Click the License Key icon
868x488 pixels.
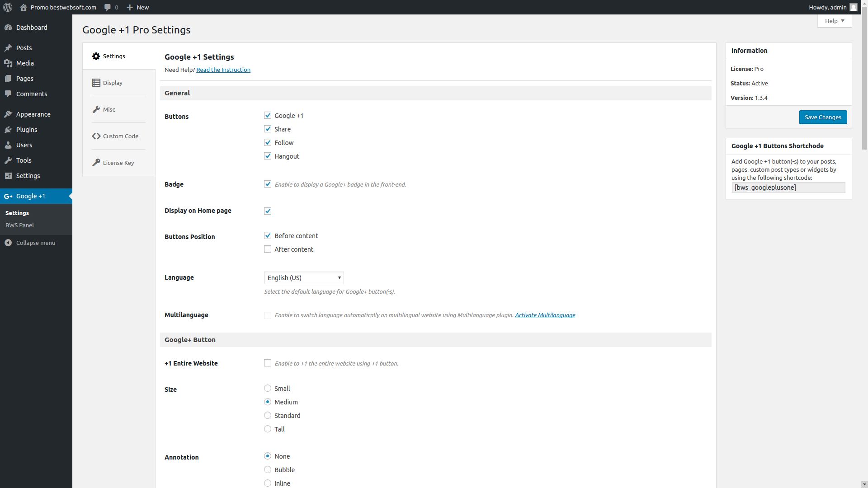pyautogui.click(x=96, y=163)
